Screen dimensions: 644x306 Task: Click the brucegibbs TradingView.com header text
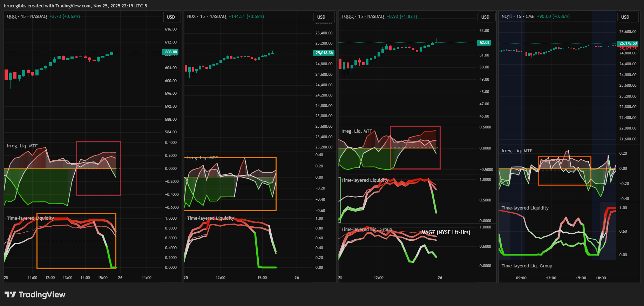pos(75,6)
